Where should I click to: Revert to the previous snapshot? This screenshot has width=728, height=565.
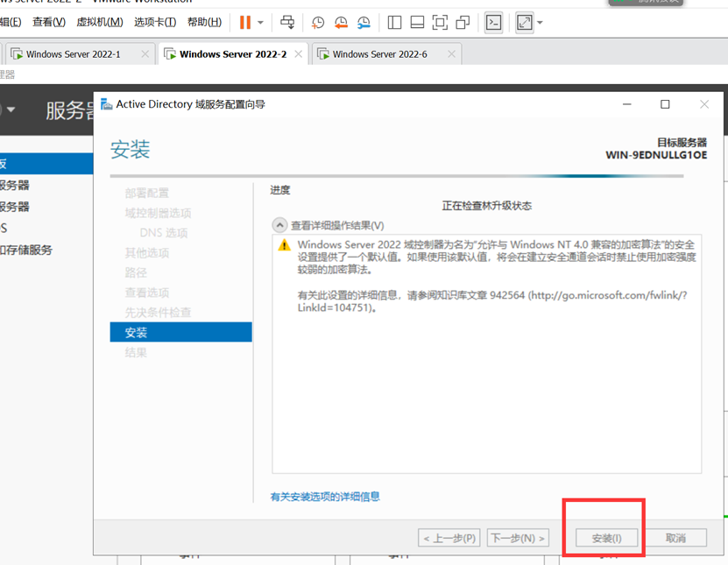(x=341, y=22)
